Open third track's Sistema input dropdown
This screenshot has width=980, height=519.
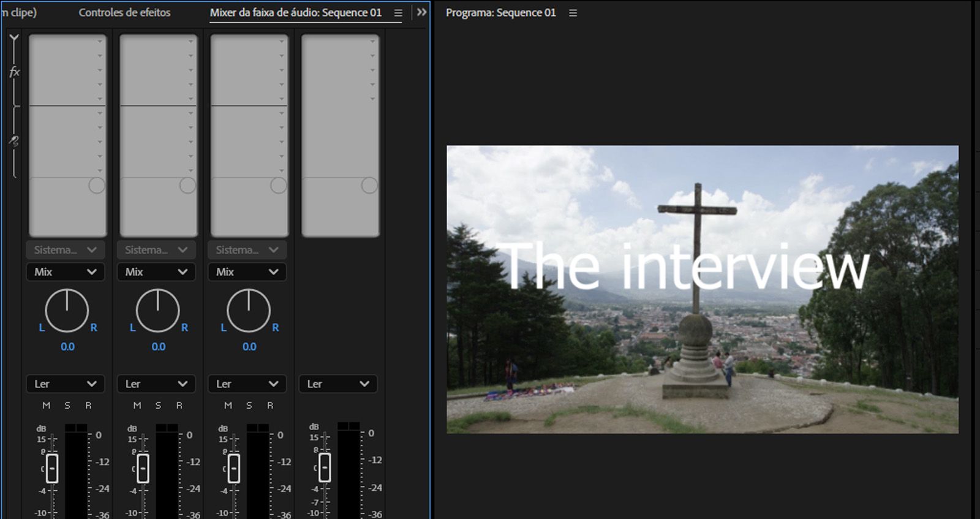247,250
